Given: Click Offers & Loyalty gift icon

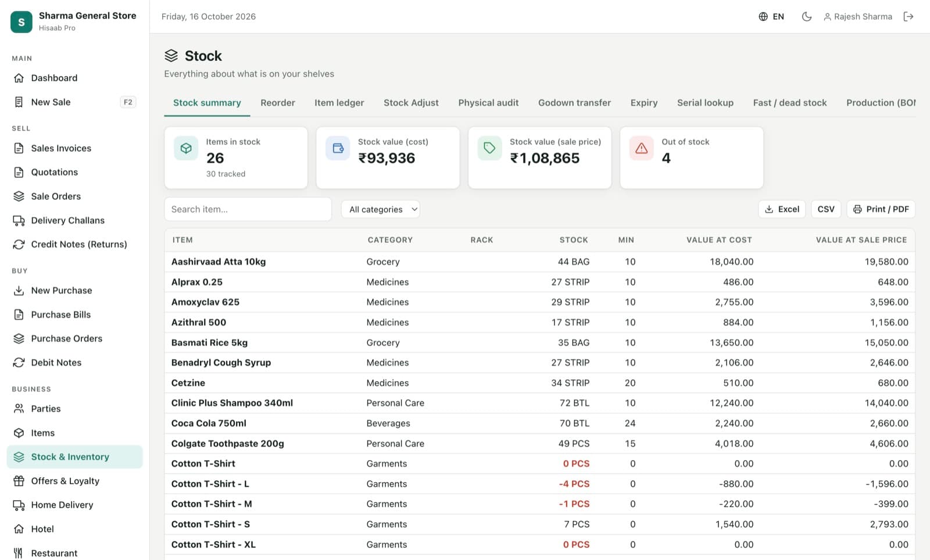Looking at the screenshot, I should (x=19, y=481).
